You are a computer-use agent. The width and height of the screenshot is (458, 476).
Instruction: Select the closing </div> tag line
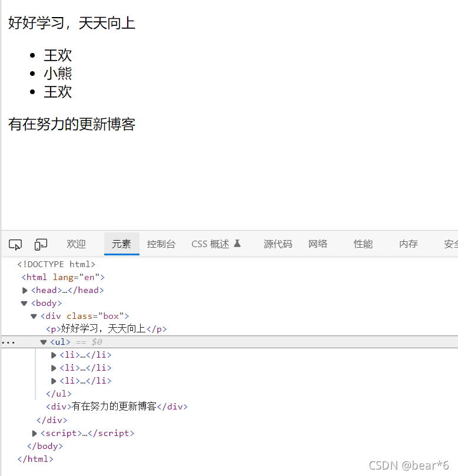pos(52,420)
